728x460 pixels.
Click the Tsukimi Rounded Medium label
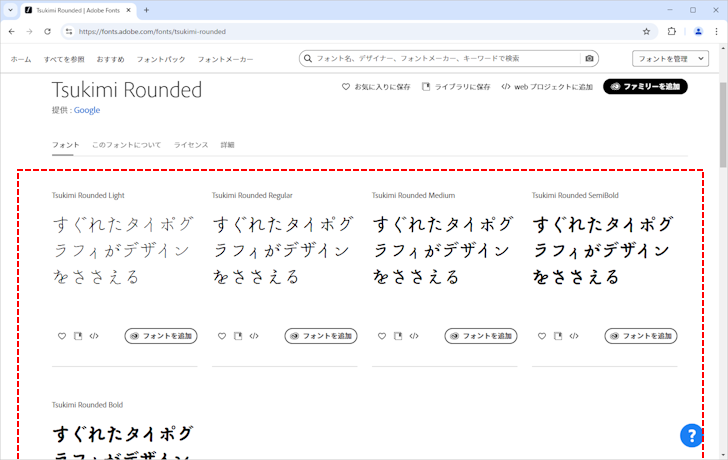click(x=413, y=195)
